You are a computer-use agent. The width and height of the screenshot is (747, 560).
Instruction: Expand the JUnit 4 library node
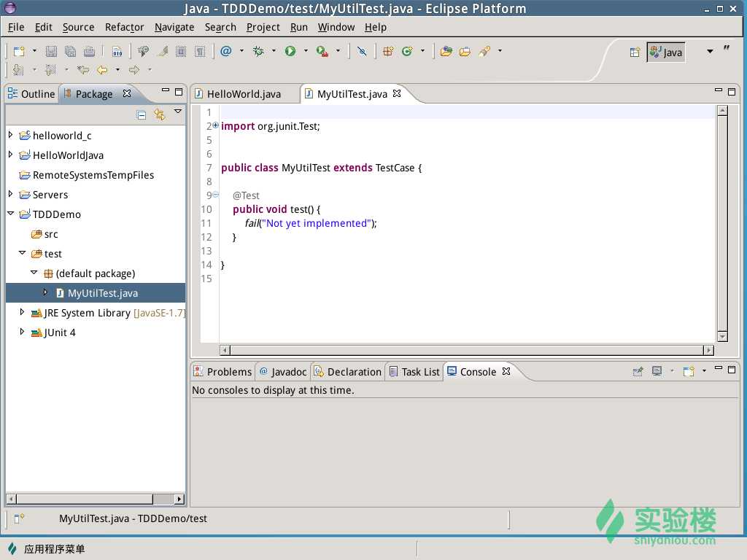click(22, 332)
